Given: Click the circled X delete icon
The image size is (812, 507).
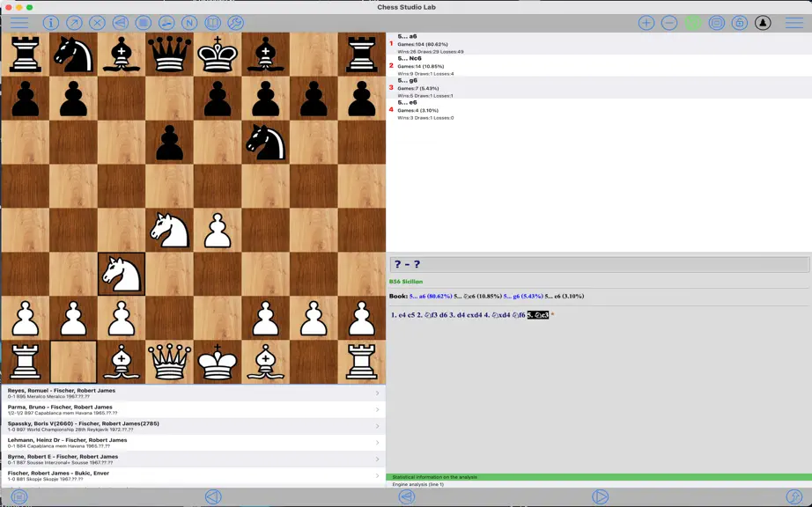Looking at the screenshot, I should [x=97, y=23].
